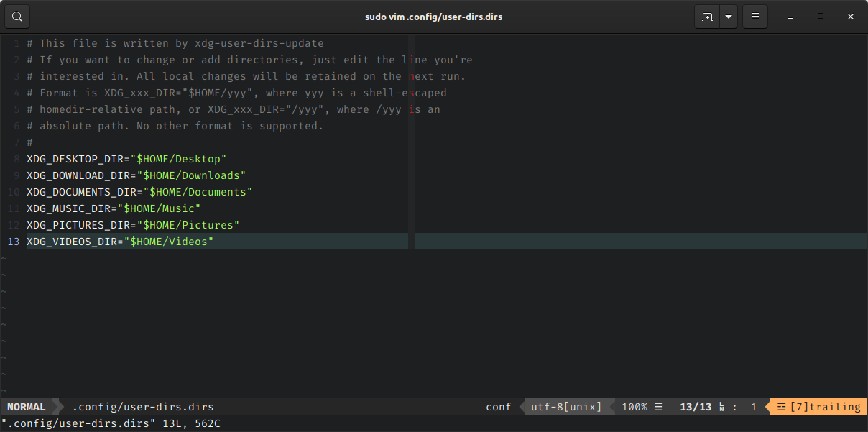The height and width of the screenshot is (432, 868).
Task: Click the "$HOME/Music" string value
Action: (159, 208)
